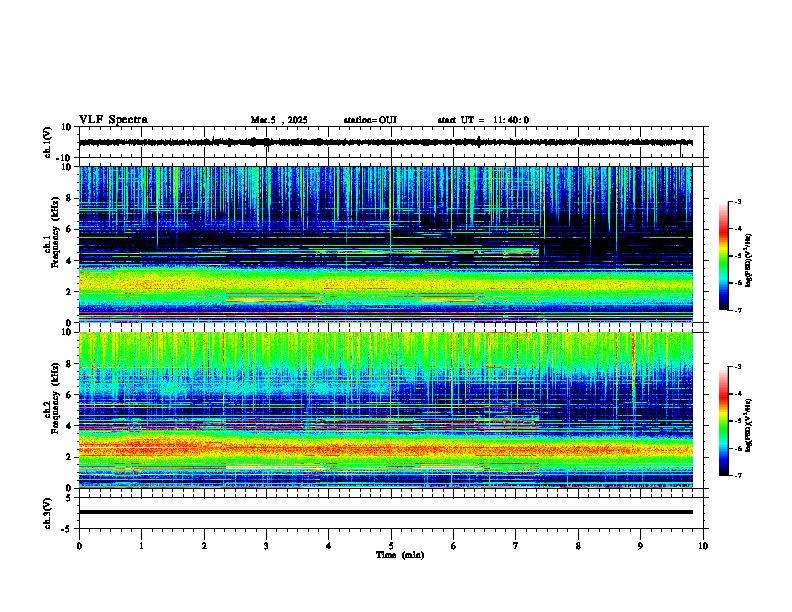Screen dimensions: 792x612
Task: Click the date "Mar.5 , 2025" in header
Action: coord(279,120)
